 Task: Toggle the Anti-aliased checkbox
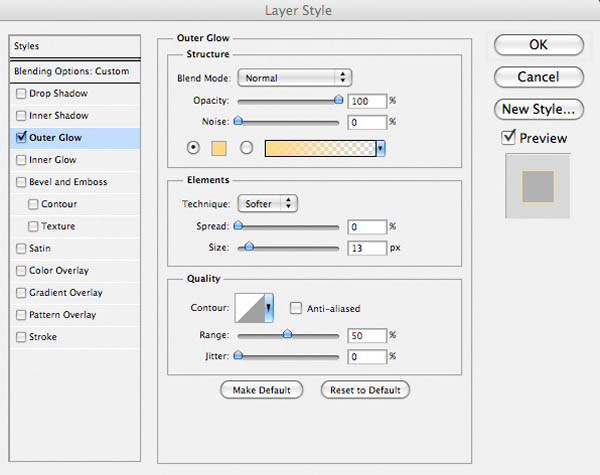pyautogui.click(x=295, y=308)
